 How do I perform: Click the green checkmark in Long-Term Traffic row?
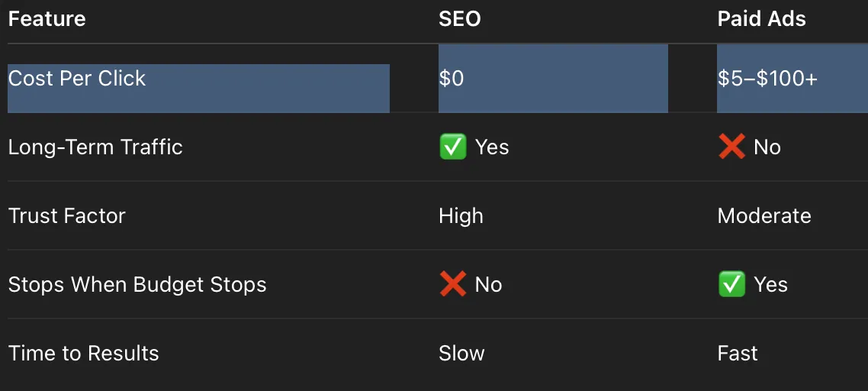coord(452,147)
